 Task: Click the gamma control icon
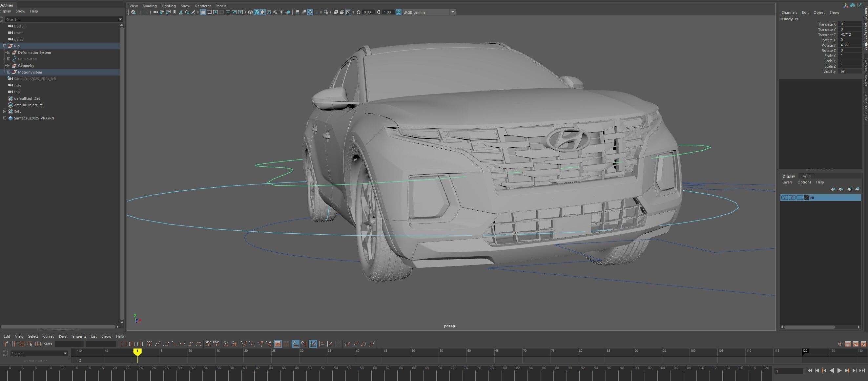pos(379,12)
